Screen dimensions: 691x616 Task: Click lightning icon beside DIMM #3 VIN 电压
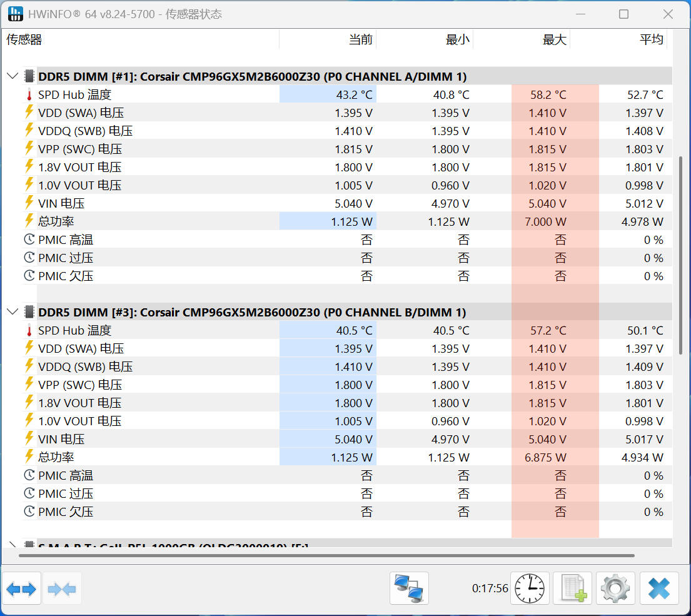coord(29,438)
